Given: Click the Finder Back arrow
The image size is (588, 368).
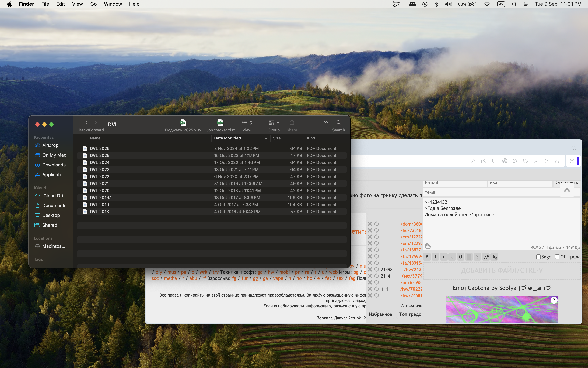Looking at the screenshot, I should coord(87,122).
